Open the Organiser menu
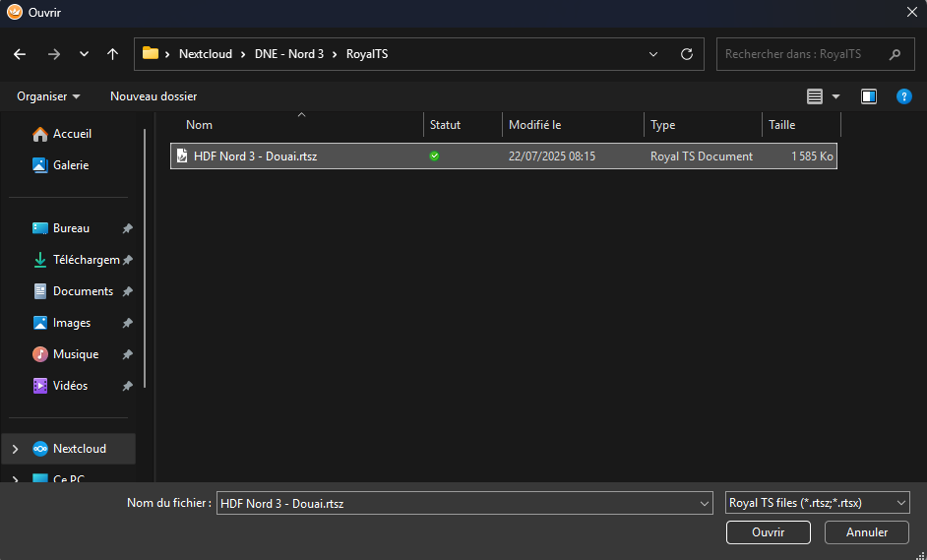This screenshot has height=560, width=927. coord(48,96)
